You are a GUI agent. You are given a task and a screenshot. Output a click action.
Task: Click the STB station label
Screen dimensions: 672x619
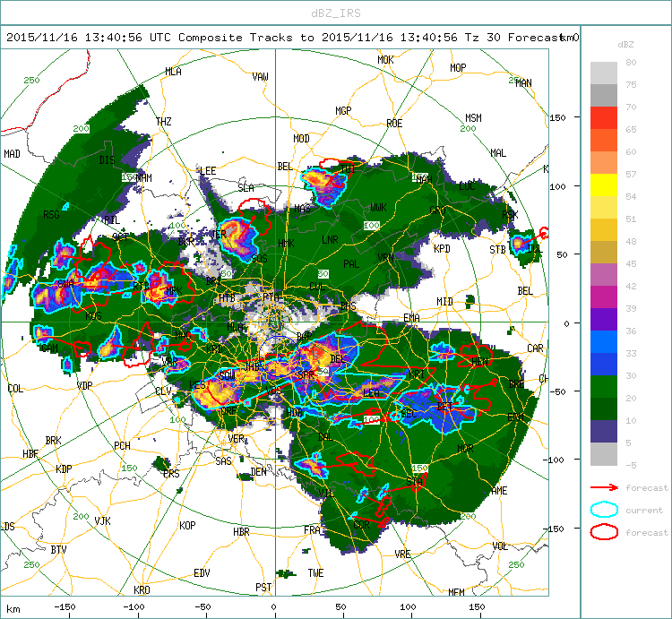[x=497, y=249]
